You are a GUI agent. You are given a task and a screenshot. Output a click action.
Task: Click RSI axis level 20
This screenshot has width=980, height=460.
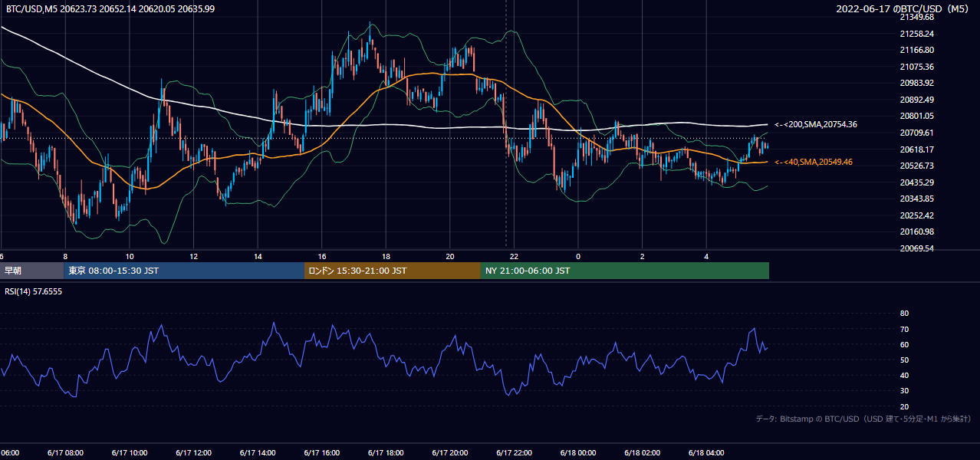[904, 406]
